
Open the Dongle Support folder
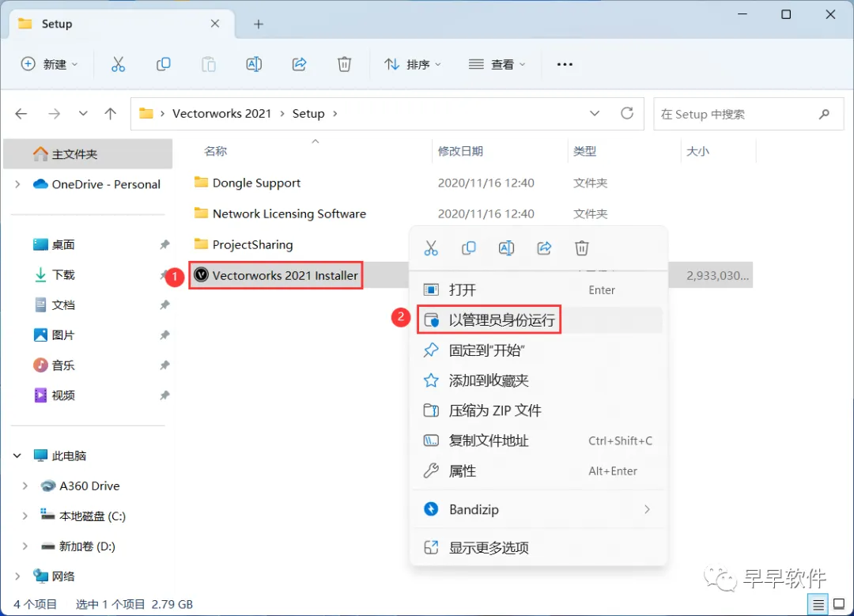(256, 183)
